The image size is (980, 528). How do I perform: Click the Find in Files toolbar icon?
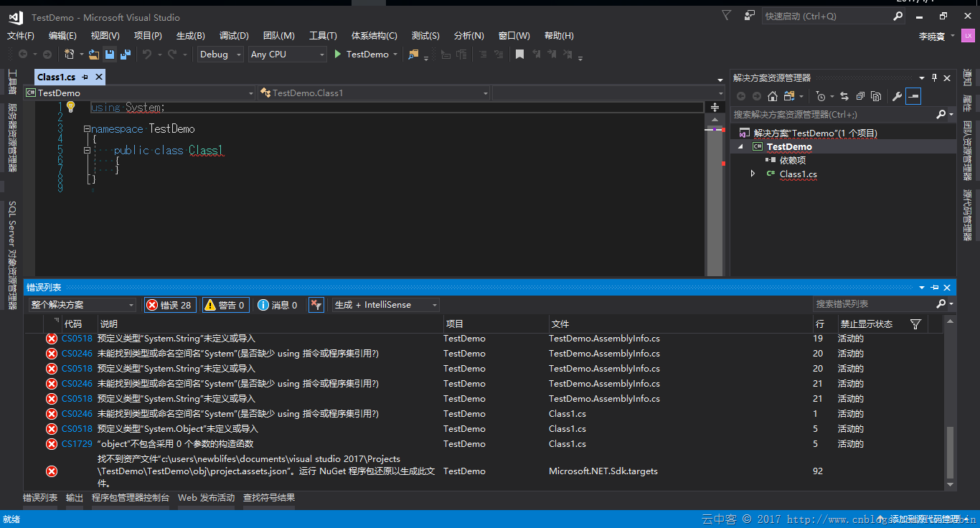click(x=413, y=55)
